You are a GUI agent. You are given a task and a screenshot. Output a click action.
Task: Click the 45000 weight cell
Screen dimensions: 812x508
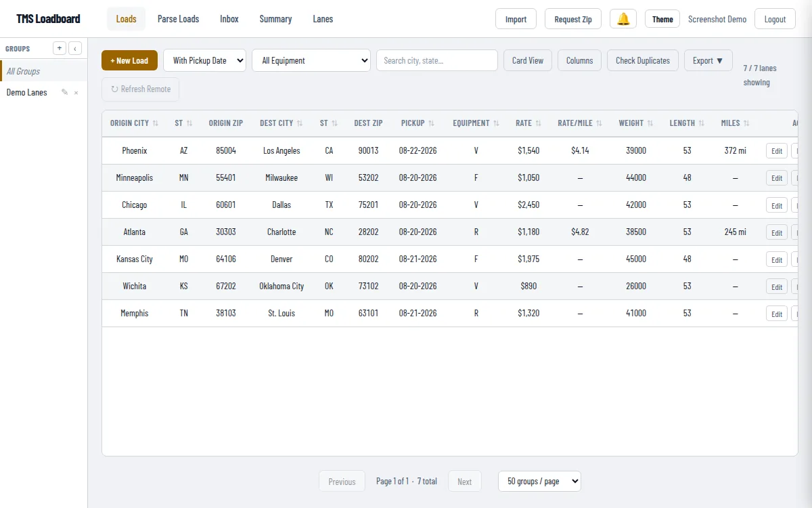[636, 259]
